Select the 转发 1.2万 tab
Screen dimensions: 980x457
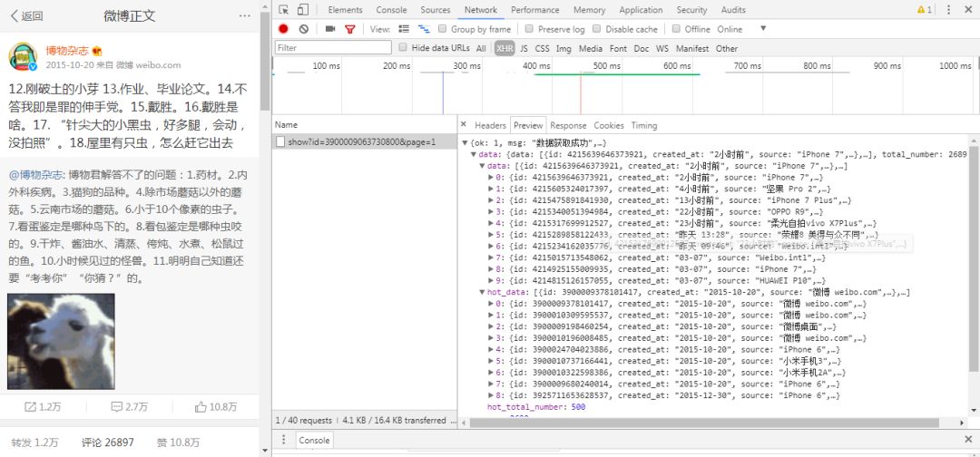tap(35, 442)
